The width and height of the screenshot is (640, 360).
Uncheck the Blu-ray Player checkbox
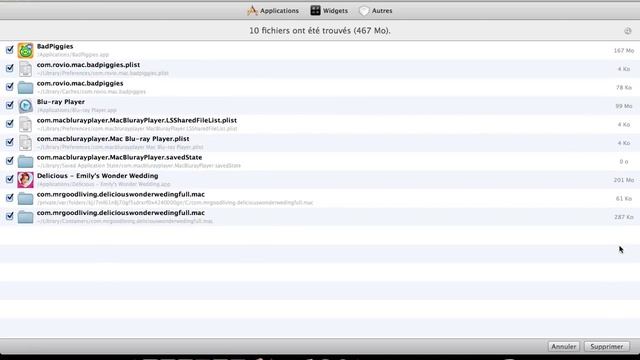point(10,105)
